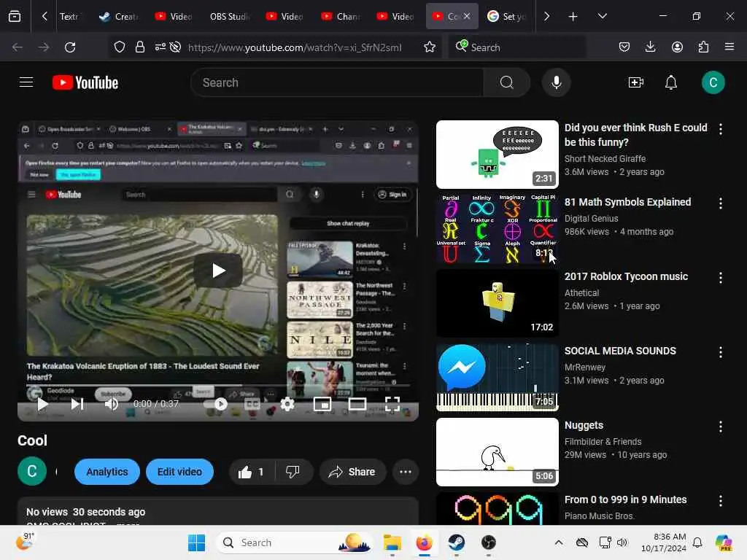
Task: Switch to theater mode
Action: [x=357, y=404]
